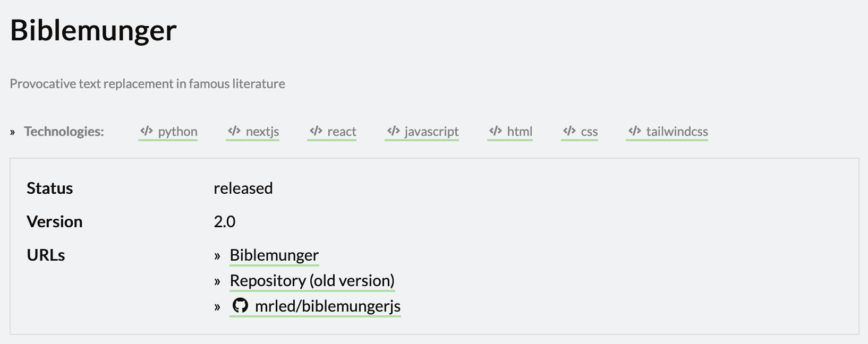Screen dimensions: 868x344
Task: Go to the javascript technology tag
Action: (431, 132)
